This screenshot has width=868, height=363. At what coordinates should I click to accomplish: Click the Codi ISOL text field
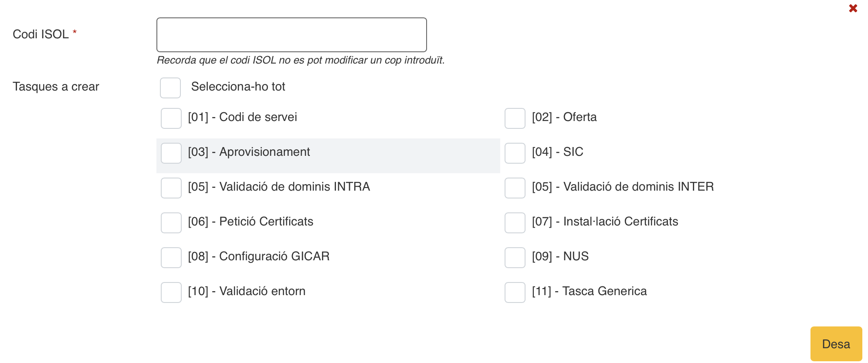pyautogui.click(x=291, y=35)
